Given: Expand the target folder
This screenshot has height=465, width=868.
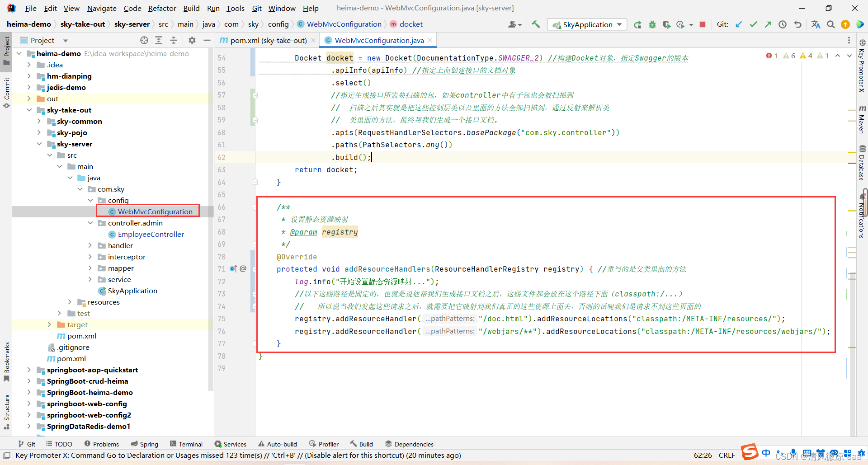Looking at the screenshot, I should point(49,324).
